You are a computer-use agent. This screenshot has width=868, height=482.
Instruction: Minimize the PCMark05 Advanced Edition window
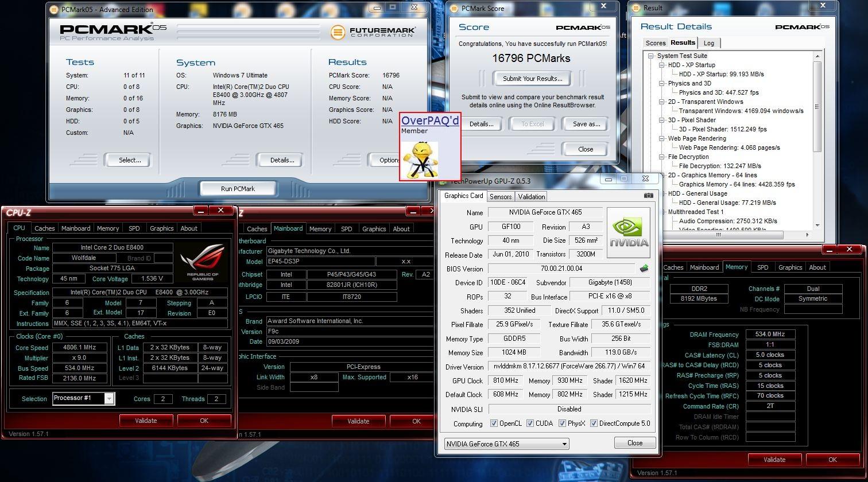pyautogui.click(x=377, y=8)
